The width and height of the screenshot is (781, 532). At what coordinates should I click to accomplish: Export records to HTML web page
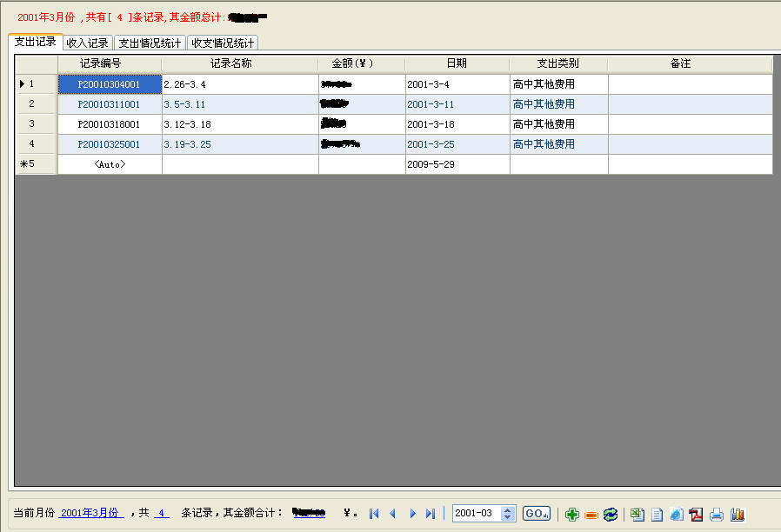[x=677, y=514]
